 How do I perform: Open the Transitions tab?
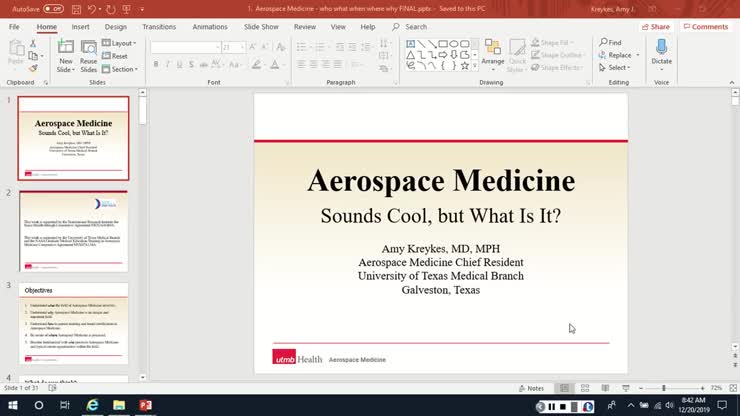click(x=159, y=27)
